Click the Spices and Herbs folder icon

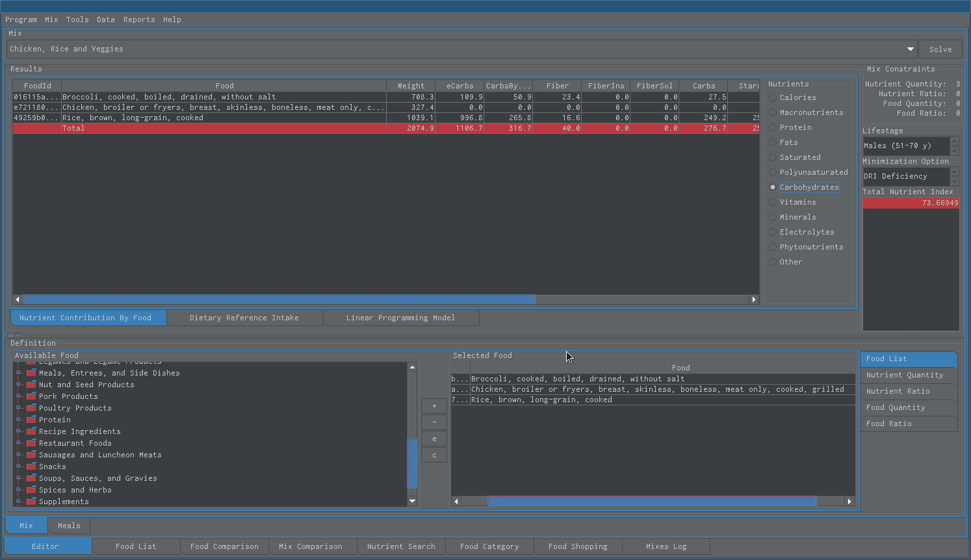pos(31,490)
